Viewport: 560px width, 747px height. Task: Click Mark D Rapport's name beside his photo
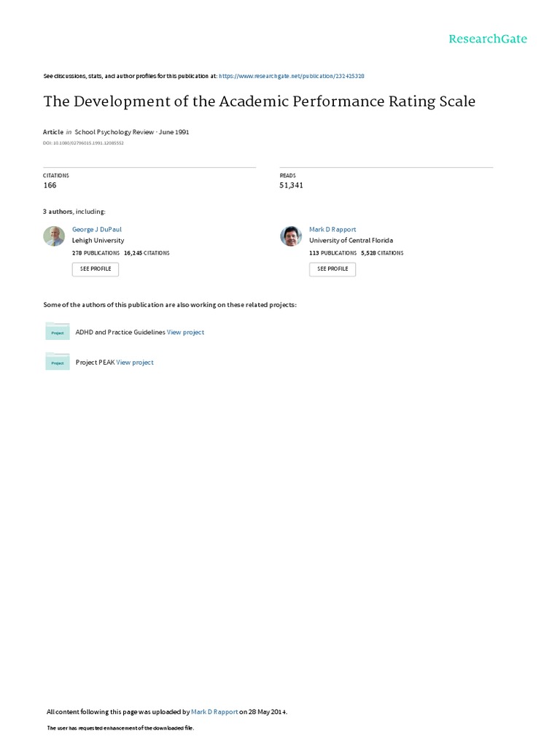332,229
